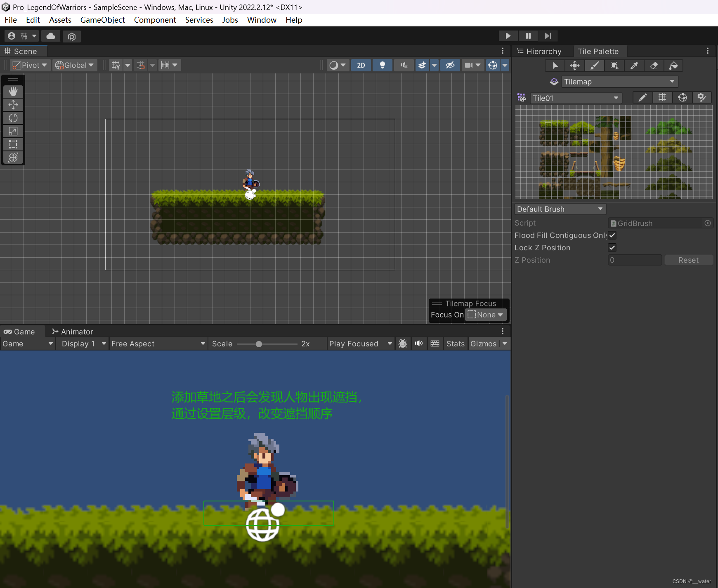Select the Scale tool
The width and height of the screenshot is (718, 588).
click(x=13, y=131)
